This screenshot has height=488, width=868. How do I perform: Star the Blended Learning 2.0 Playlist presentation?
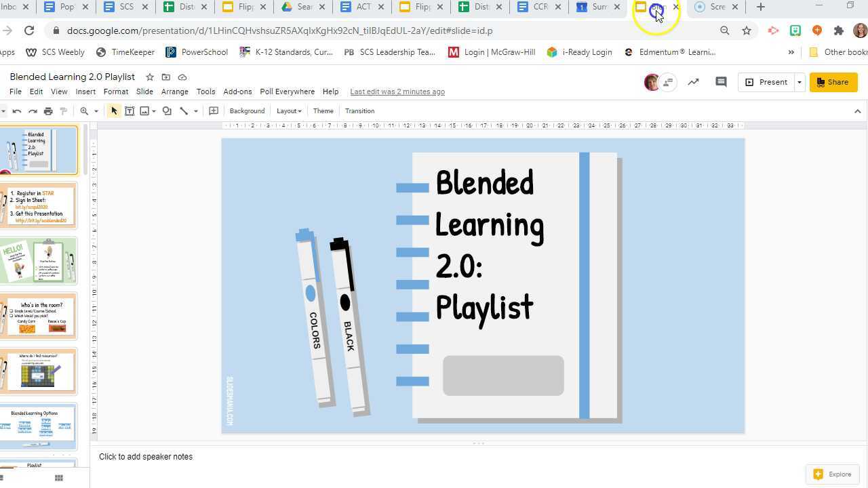(x=150, y=77)
